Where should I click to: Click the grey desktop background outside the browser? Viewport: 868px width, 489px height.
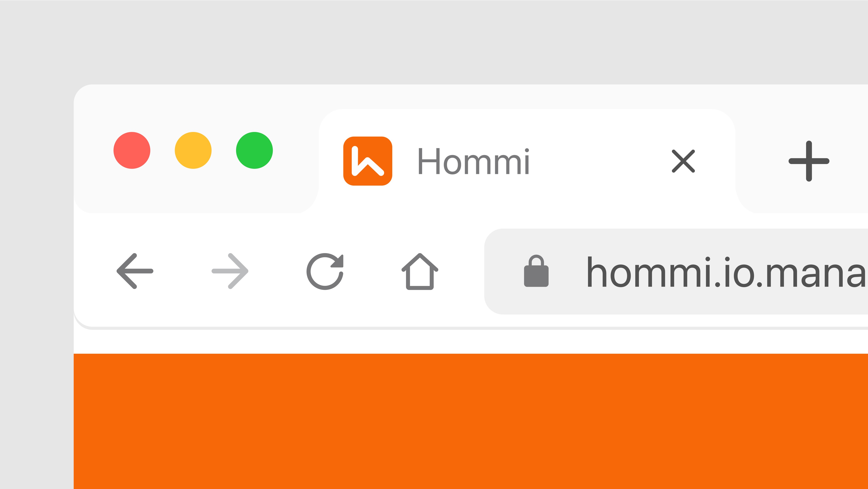pos(434,41)
